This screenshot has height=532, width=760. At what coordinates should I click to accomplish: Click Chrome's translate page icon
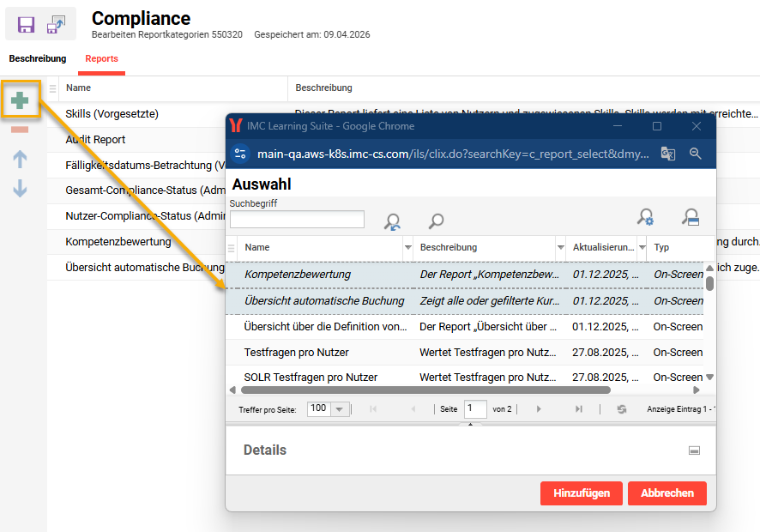pyautogui.click(x=668, y=154)
